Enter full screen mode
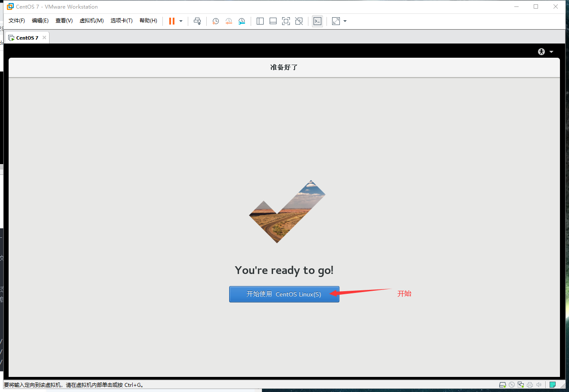569x392 pixels. (286, 21)
